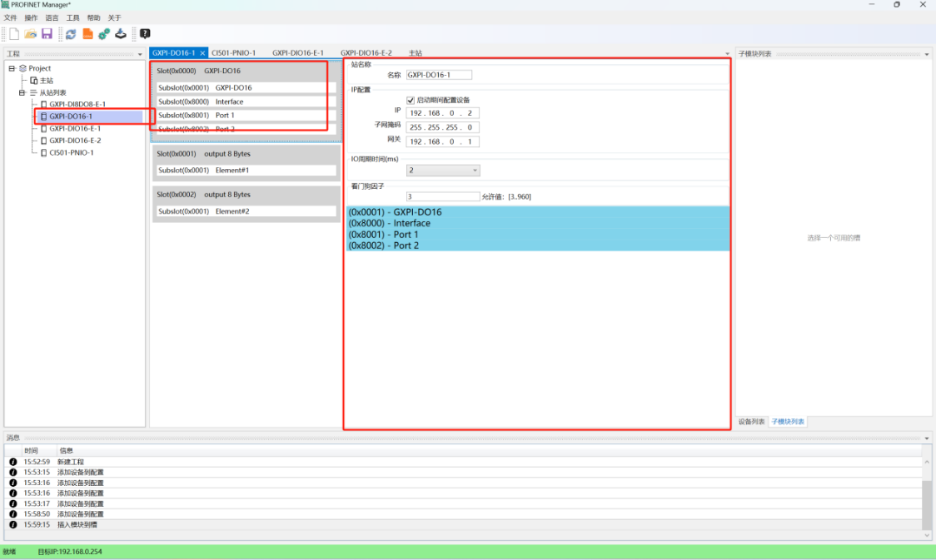Click the 信息 column header in messages
936x560 pixels.
[67, 451]
